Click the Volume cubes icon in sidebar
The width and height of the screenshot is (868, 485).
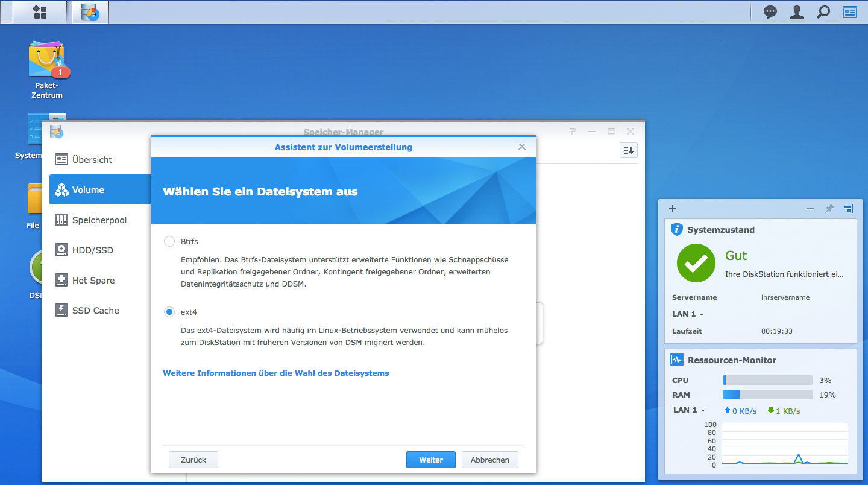coord(61,190)
